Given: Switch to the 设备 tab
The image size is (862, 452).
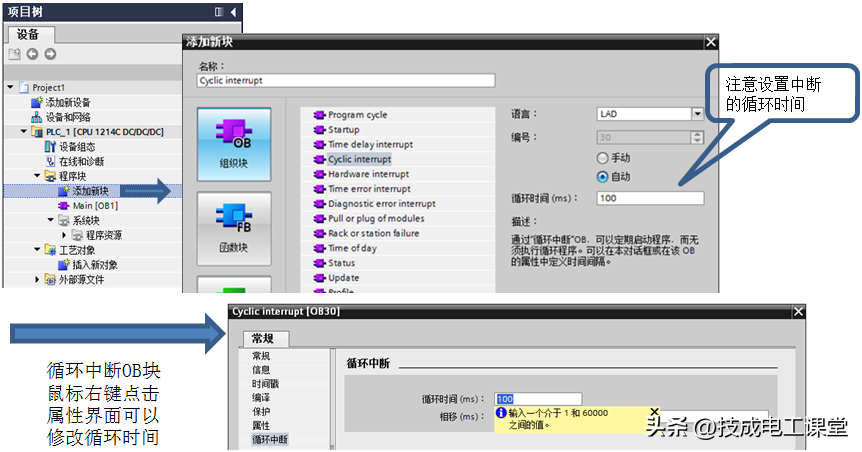Looking at the screenshot, I should (28, 34).
